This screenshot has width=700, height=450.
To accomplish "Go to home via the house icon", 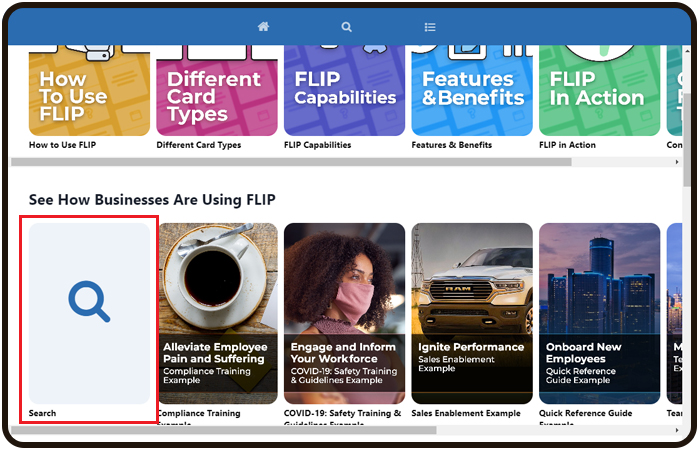I will click(263, 27).
